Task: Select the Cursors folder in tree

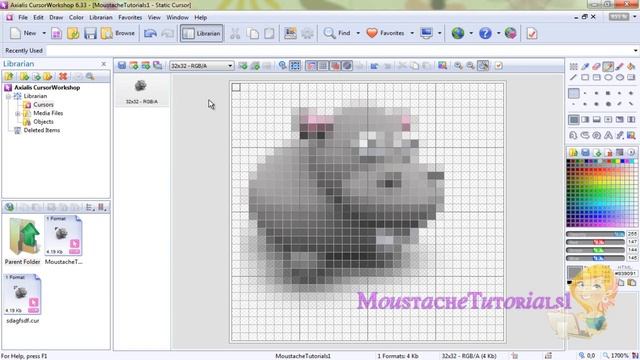Action: pos(43,104)
